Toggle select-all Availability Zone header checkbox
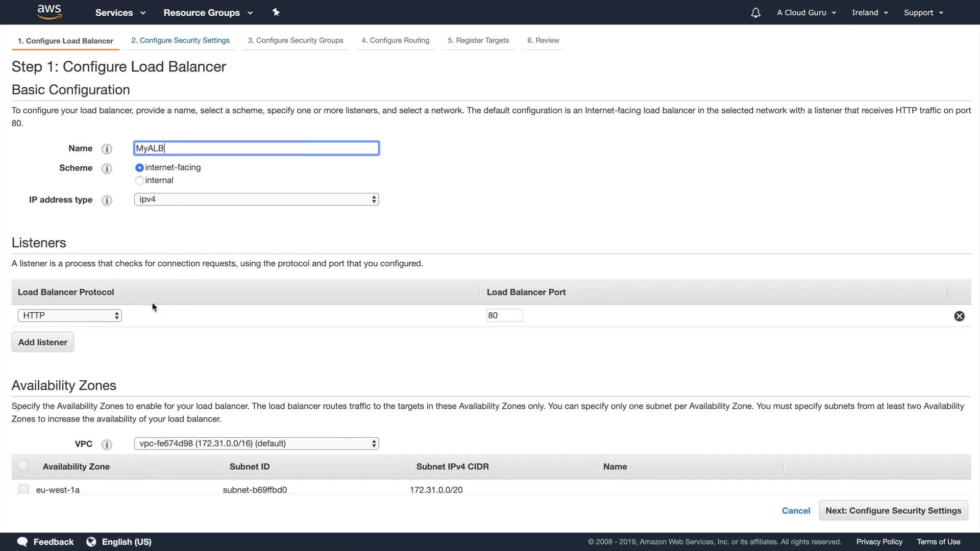 (23, 466)
